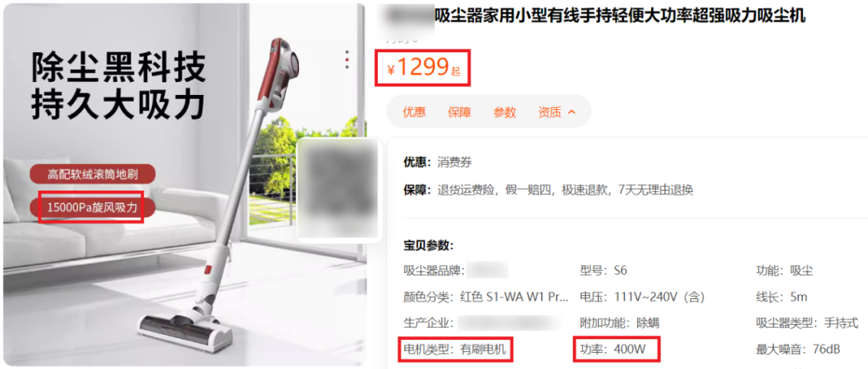Click the 最大噪音 76dB parameter
868x369 pixels.
pos(798,350)
